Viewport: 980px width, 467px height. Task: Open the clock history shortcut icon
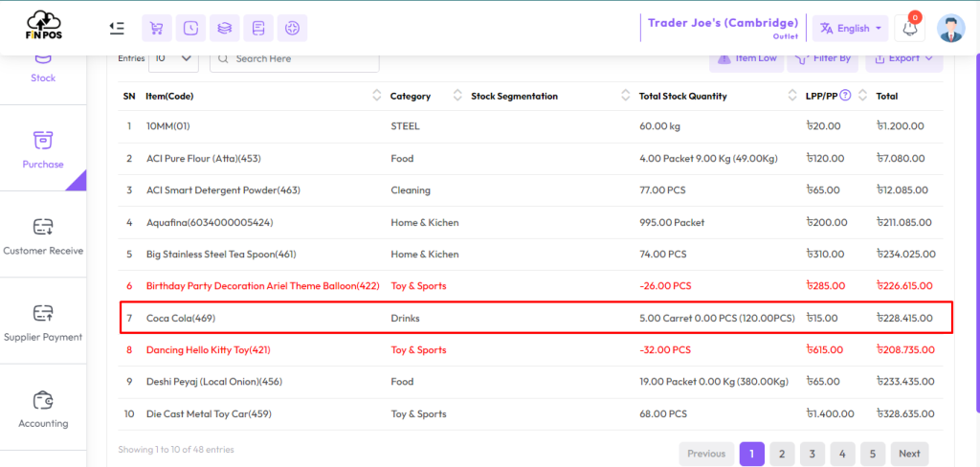click(190, 28)
